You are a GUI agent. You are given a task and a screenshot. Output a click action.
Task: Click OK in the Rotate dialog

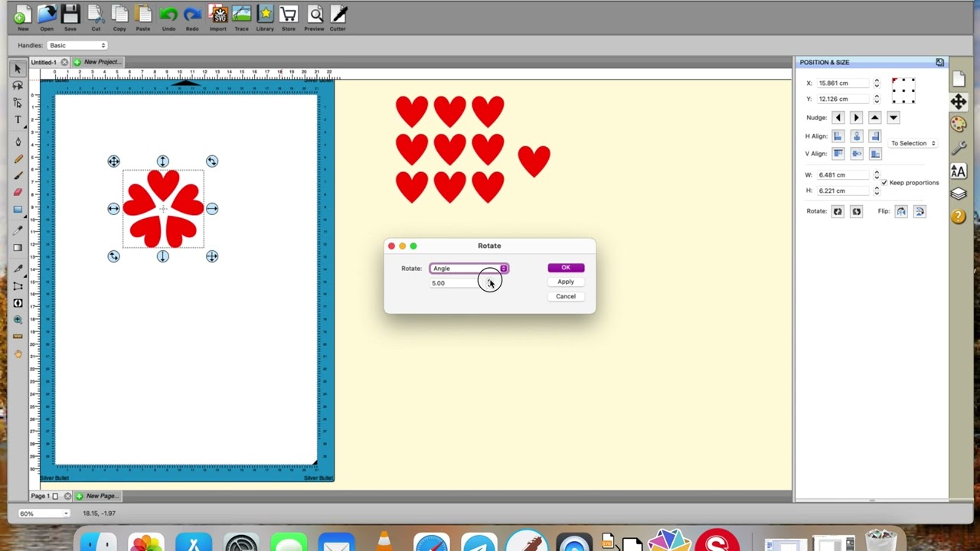(x=566, y=268)
